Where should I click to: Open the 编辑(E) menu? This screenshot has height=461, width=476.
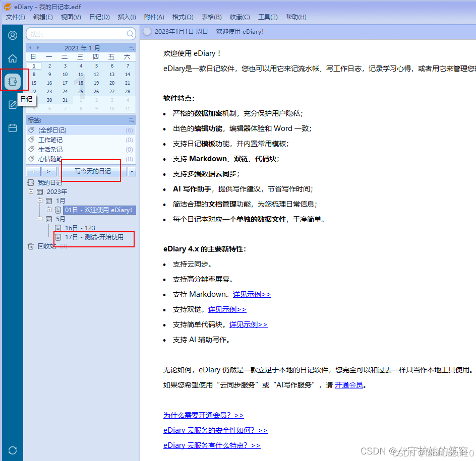click(x=43, y=17)
